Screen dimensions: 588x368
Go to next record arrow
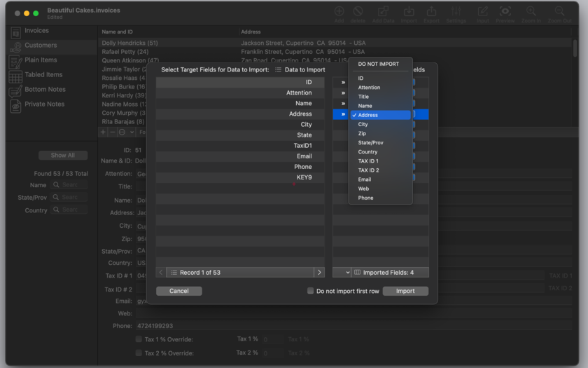coord(319,272)
